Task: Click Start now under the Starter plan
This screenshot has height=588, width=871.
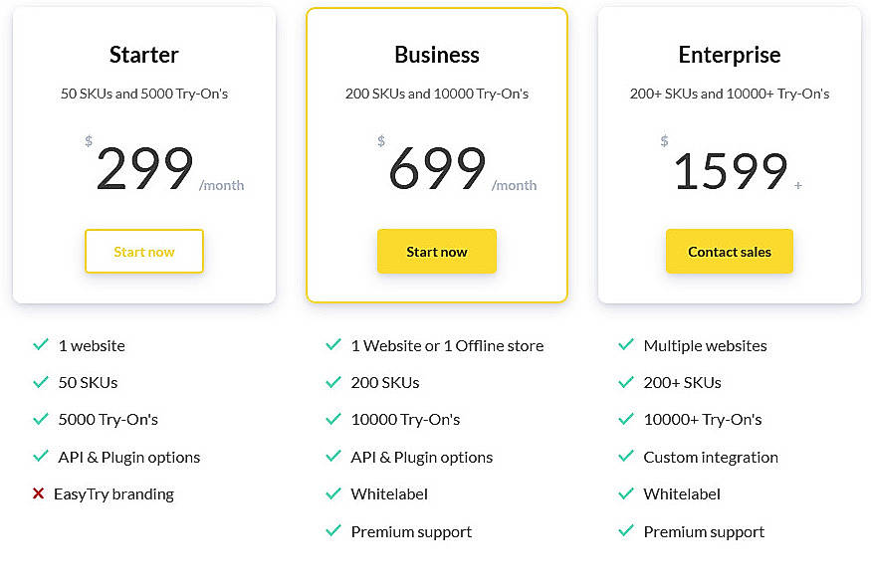Action: click(143, 251)
